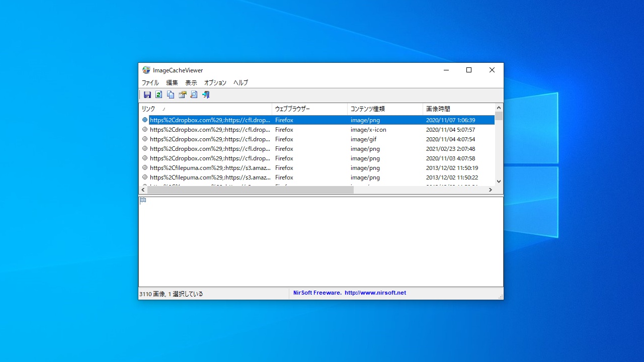Click the 2020/11/04 5:07:57 time cell
Screen dimensions: 644x362
(x=450, y=130)
